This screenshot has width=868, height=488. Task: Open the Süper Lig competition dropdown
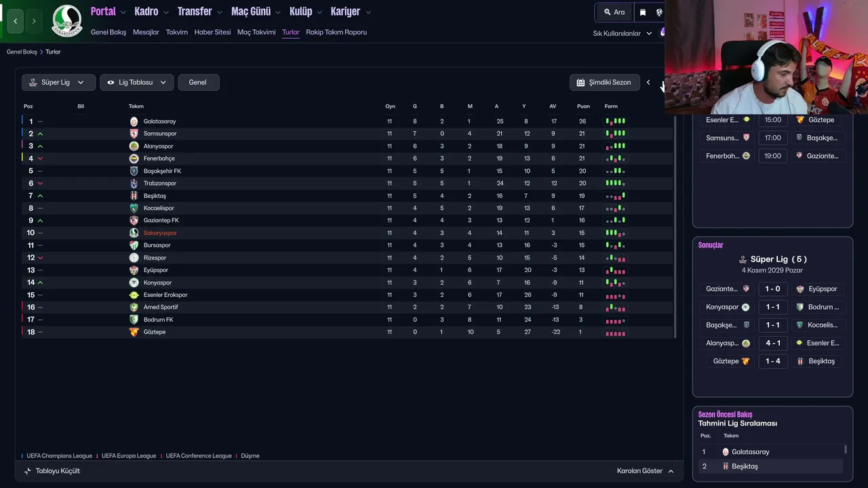58,82
